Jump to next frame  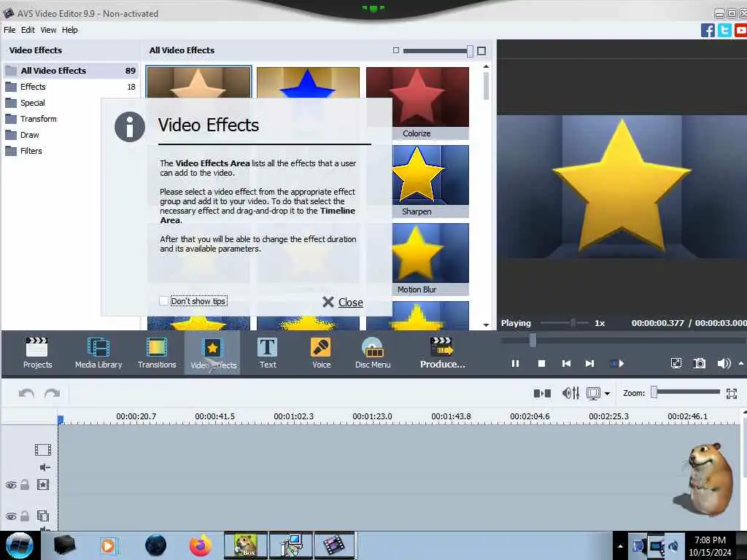[x=589, y=363]
